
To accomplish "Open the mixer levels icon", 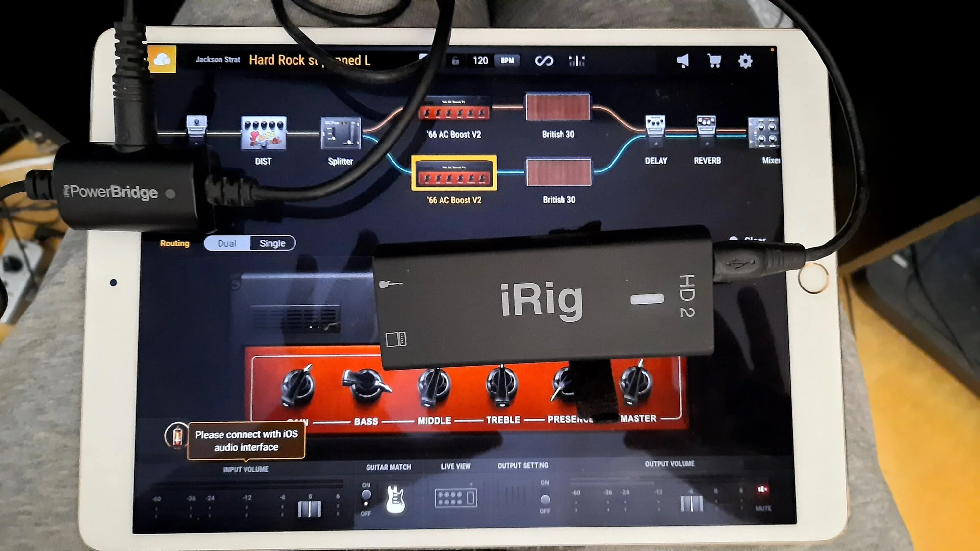I will point(576,61).
